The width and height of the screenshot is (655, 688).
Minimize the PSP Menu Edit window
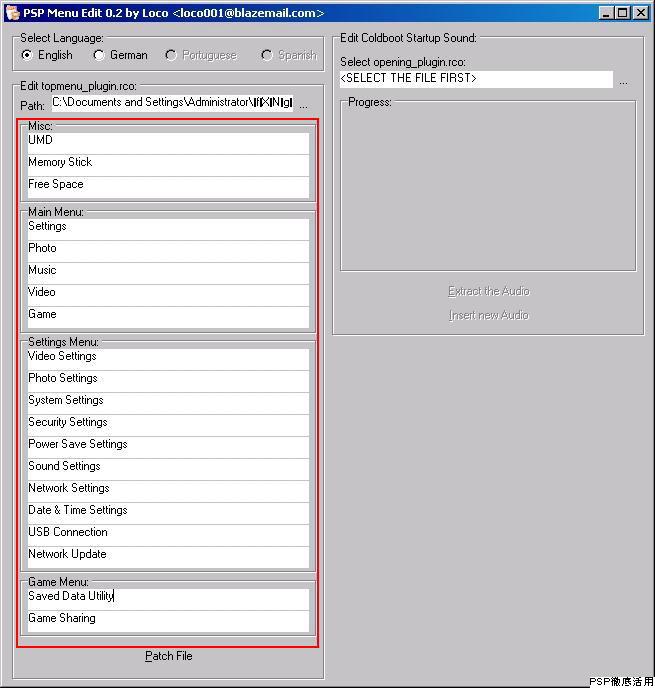pos(606,13)
